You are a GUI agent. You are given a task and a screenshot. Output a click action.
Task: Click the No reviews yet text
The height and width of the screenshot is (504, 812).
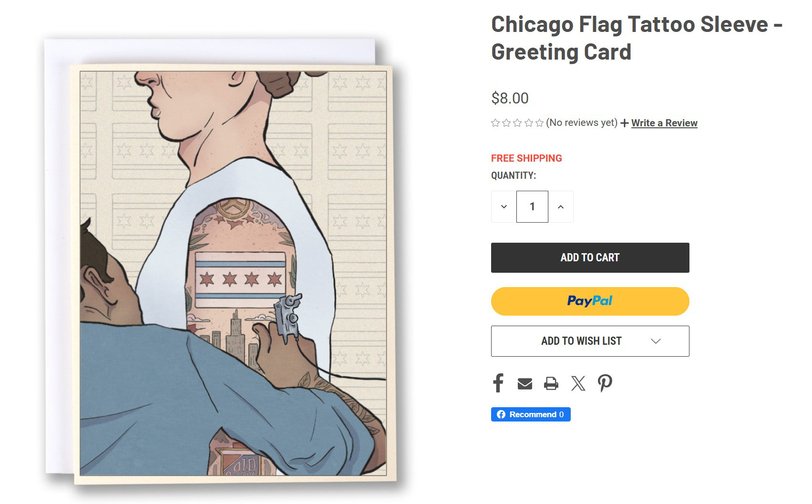582,123
